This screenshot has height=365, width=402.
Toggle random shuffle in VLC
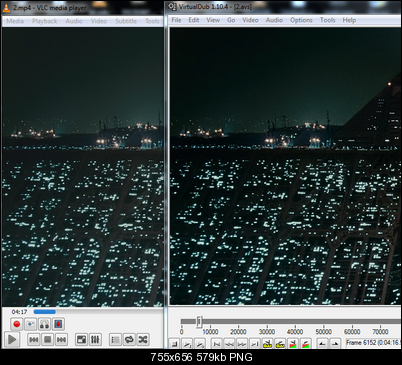[x=143, y=340]
